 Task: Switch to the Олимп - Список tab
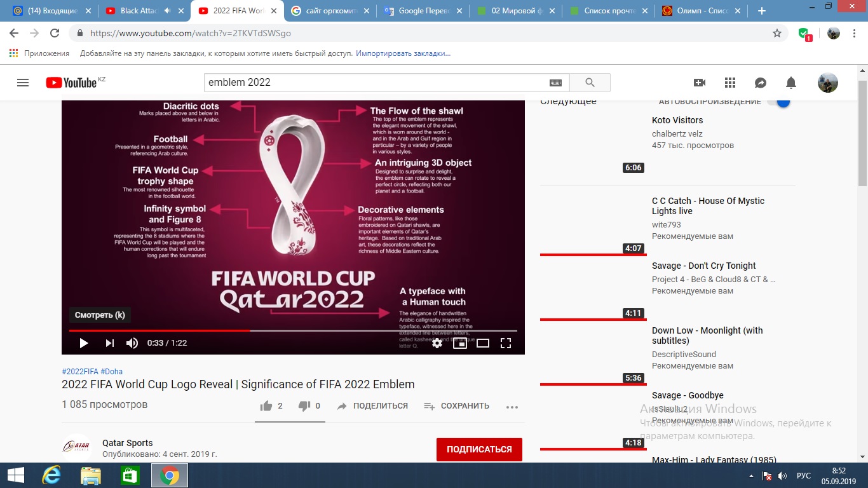coord(700,11)
